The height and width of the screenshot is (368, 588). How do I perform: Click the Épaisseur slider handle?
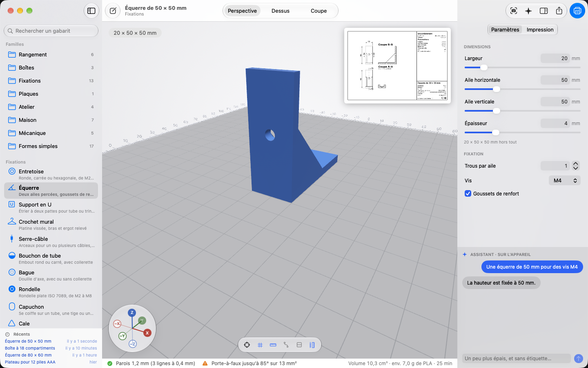pos(496,132)
